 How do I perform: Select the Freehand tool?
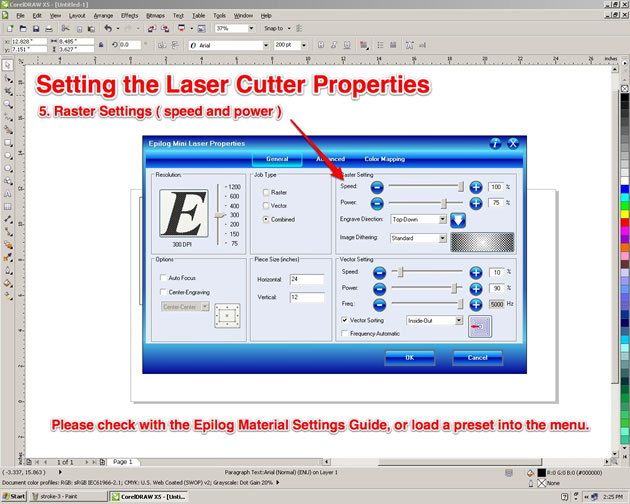[x=8, y=117]
